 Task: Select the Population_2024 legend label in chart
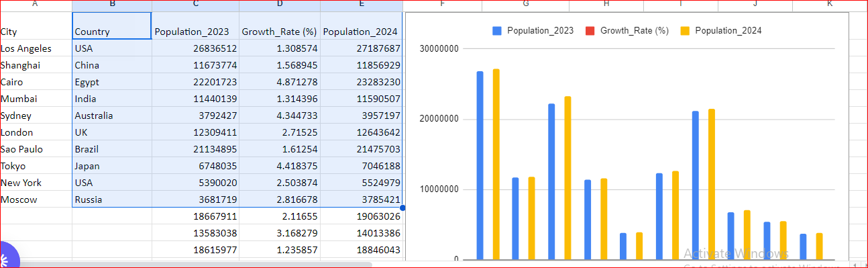728,31
